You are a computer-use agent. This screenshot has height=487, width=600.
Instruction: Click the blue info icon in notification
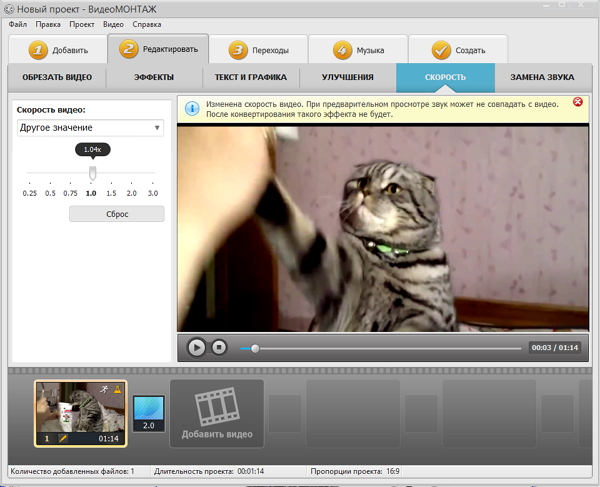click(192, 109)
